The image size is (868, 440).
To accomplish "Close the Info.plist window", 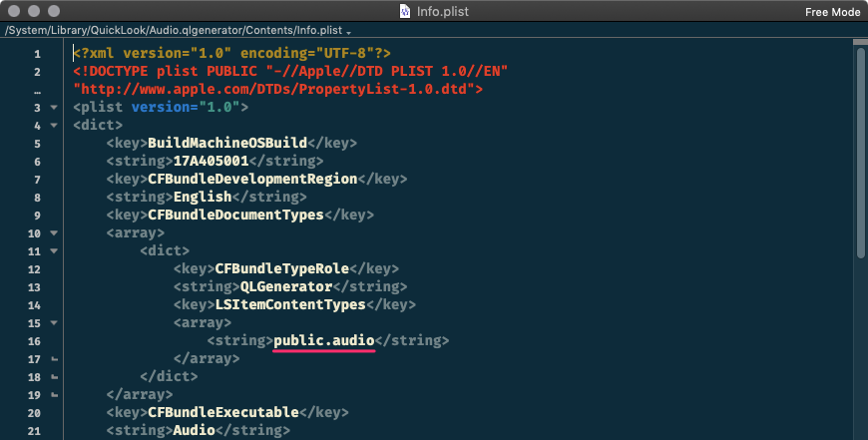I will click(x=13, y=11).
